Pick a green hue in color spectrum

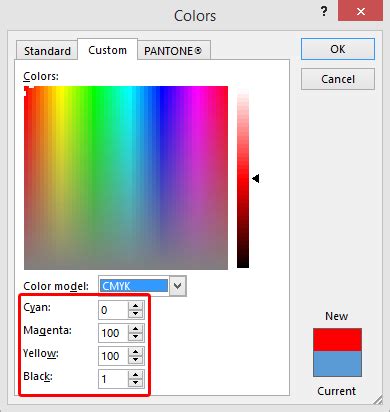point(95,133)
